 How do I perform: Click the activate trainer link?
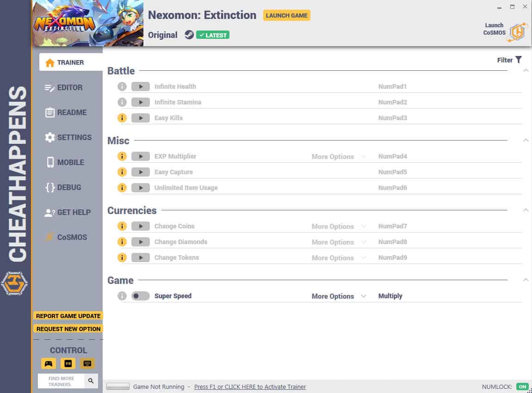250,387
